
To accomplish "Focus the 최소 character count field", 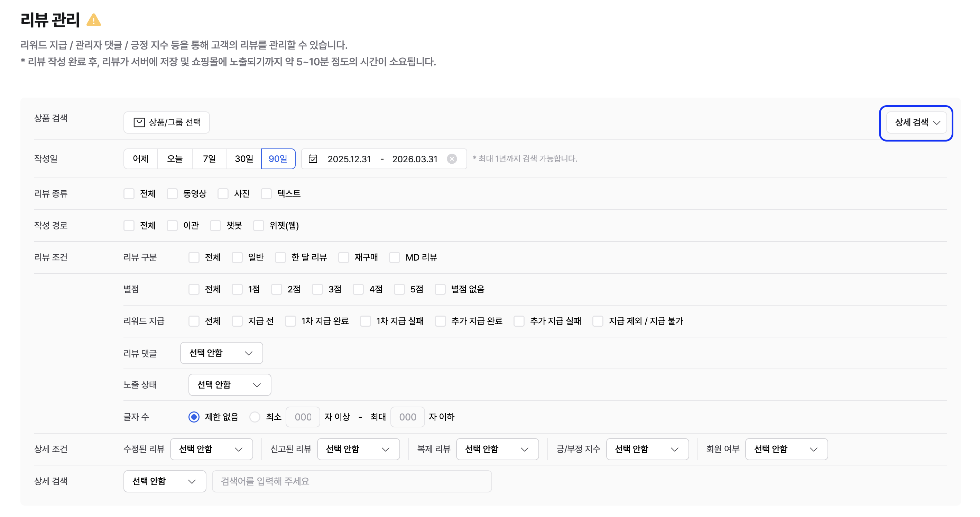I will point(303,417).
